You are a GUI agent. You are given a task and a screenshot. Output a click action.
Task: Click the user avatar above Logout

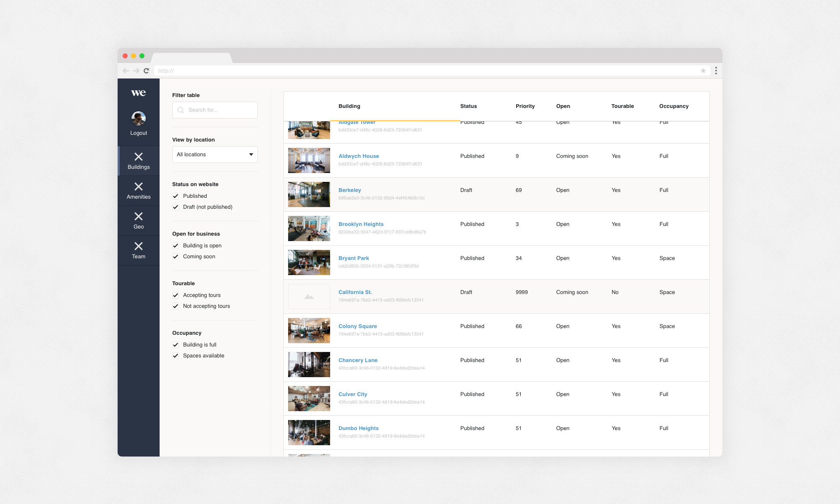(139, 118)
